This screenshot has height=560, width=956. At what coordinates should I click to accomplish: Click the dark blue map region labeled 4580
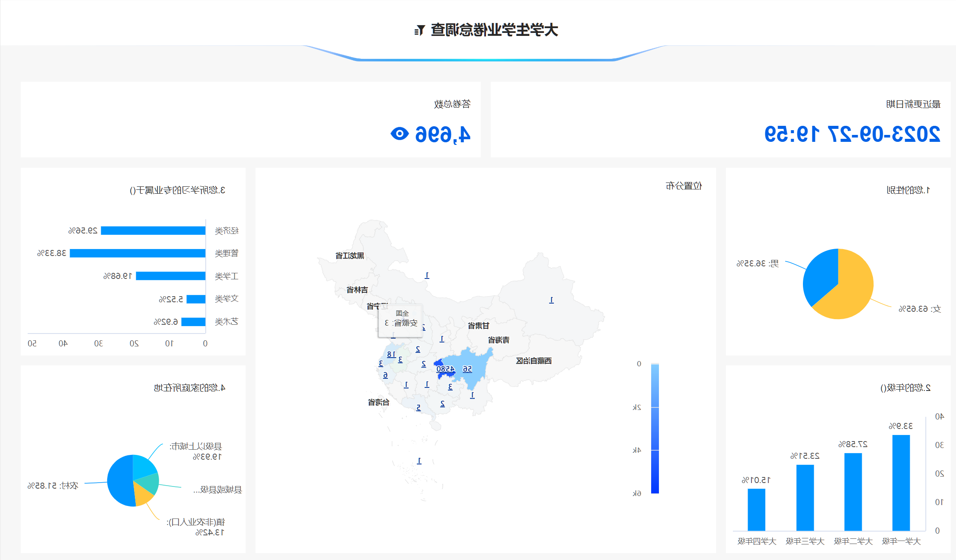pyautogui.click(x=445, y=369)
